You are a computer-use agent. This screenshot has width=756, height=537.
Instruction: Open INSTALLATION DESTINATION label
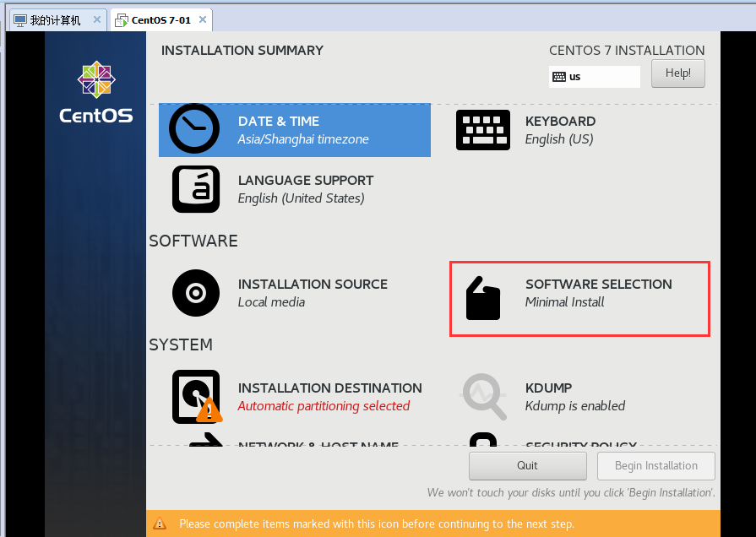pyautogui.click(x=330, y=388)
